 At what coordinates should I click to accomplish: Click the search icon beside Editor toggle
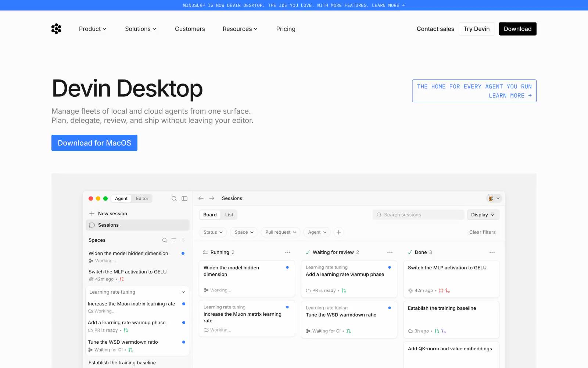[174, 198]
